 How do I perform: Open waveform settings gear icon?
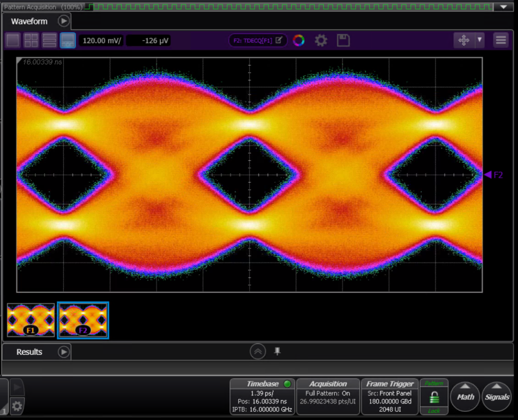[321, 41]
